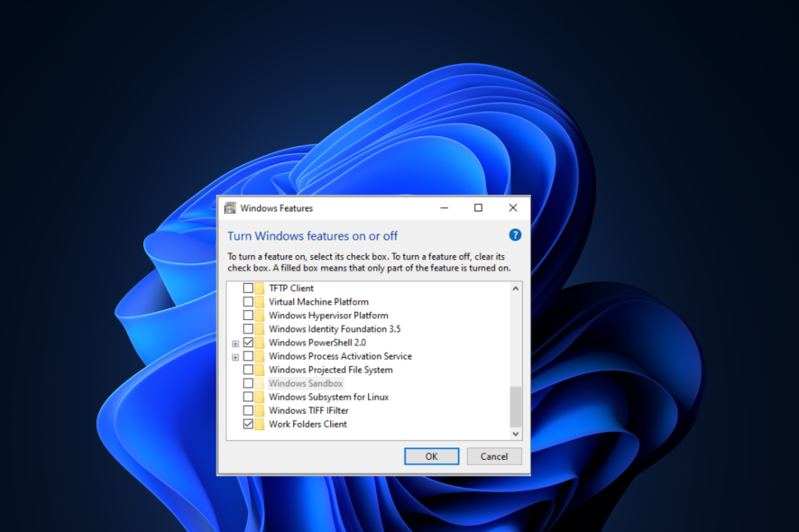Turn on Windows Hypervisor Platform checkbox
The image size is (799, 532).
click(248, 316)
